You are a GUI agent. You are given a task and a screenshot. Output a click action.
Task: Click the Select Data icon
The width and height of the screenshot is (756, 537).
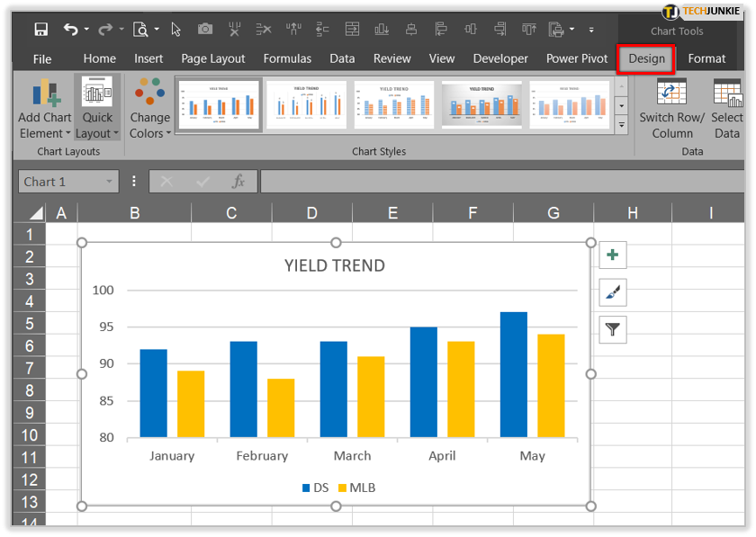727,93
